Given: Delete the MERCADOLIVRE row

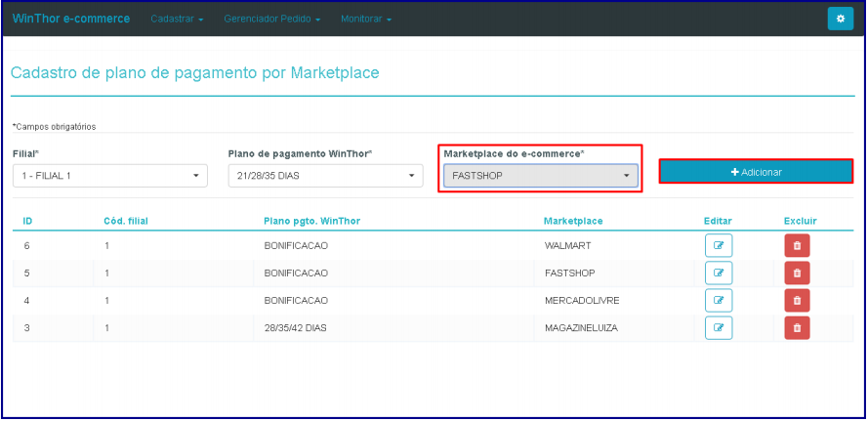Looking at the screenshot, I should point(797,300).
